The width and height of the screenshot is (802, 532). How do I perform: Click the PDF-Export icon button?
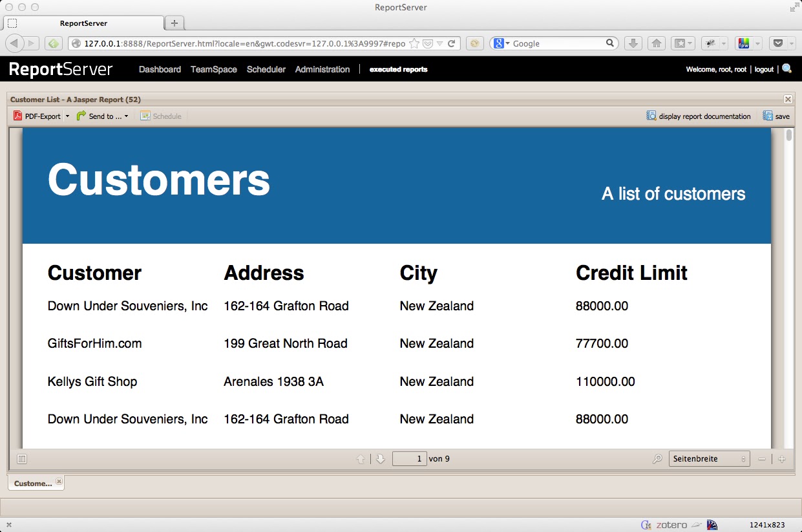point(37,116)
